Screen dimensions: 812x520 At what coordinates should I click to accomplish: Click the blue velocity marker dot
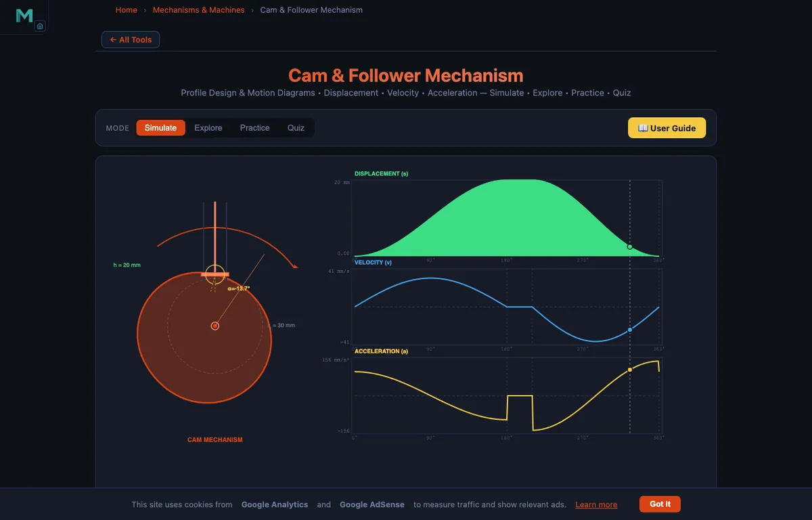point(630,330)
